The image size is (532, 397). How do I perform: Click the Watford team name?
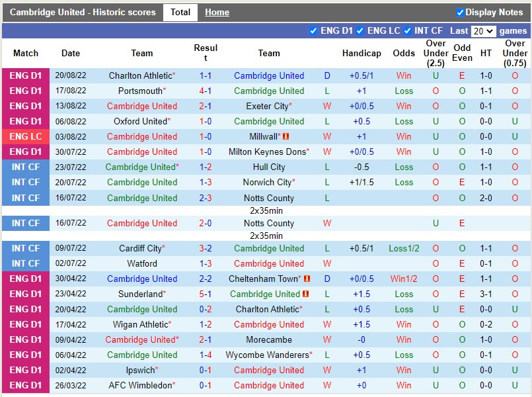(x=142, y=264)
